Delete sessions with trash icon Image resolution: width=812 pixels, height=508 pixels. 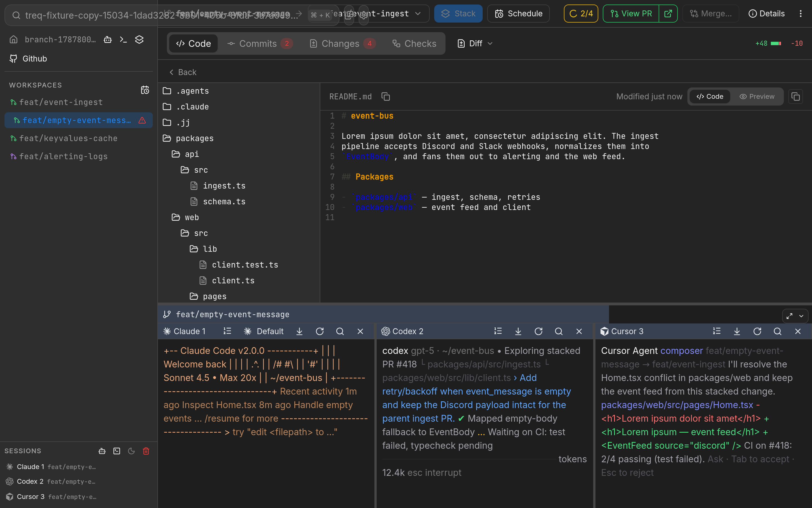coord(146,451)
